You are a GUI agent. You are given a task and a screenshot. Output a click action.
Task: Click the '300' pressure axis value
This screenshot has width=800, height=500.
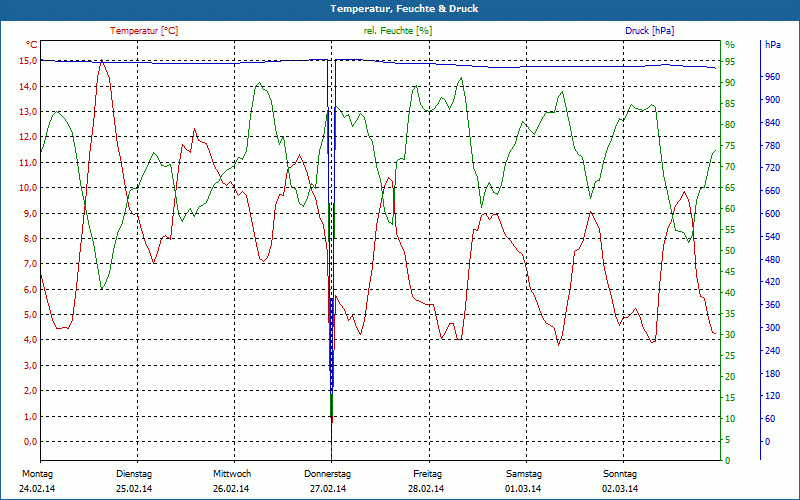coord(773,328)
